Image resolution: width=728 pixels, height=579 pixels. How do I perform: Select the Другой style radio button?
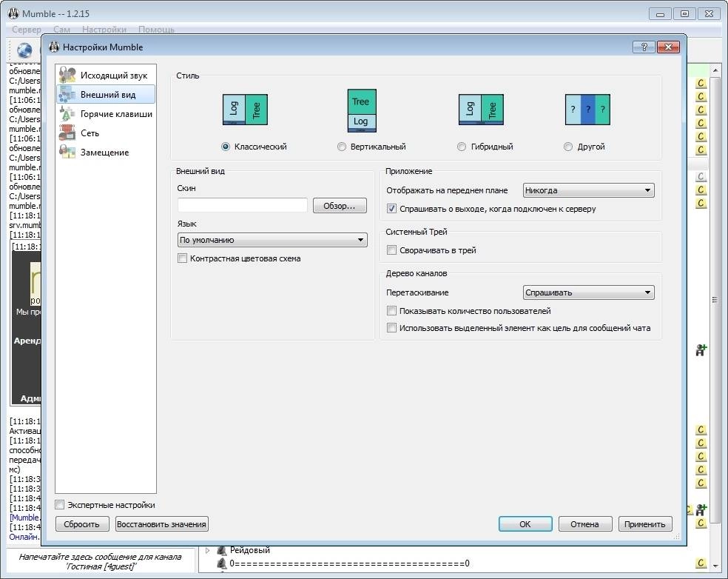tap(567, 147)
